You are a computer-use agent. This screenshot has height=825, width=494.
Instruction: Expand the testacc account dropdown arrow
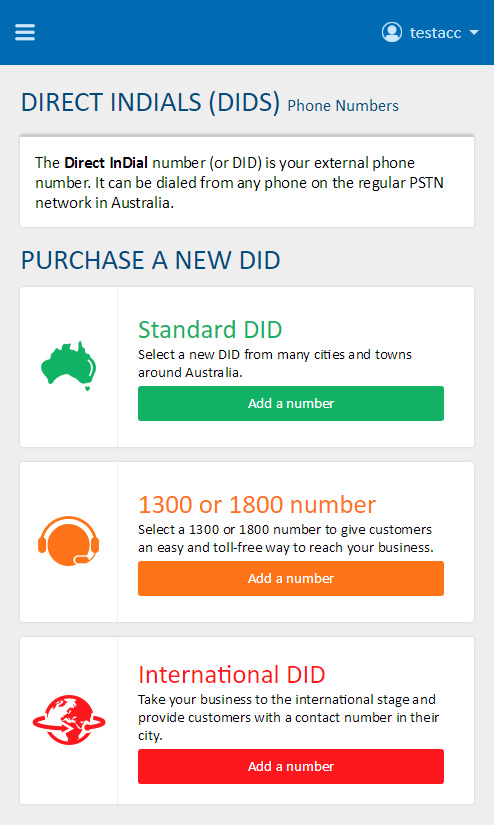[x=473, y=33]
